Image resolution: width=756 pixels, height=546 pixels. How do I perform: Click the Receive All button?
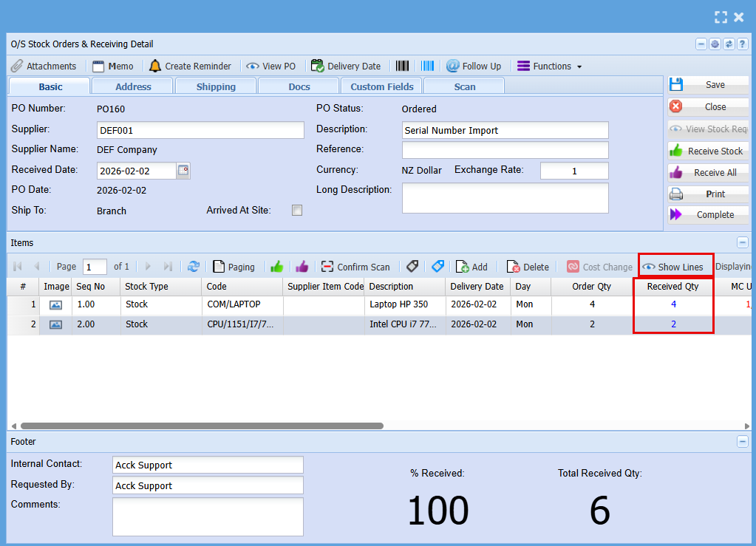(x=708, y=172)
